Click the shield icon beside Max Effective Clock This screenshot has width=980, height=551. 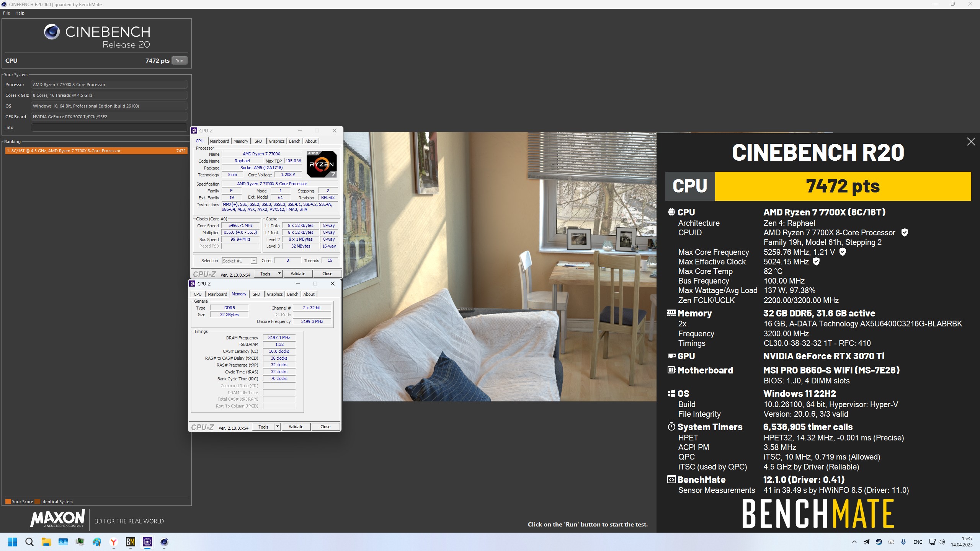[816, 261]
